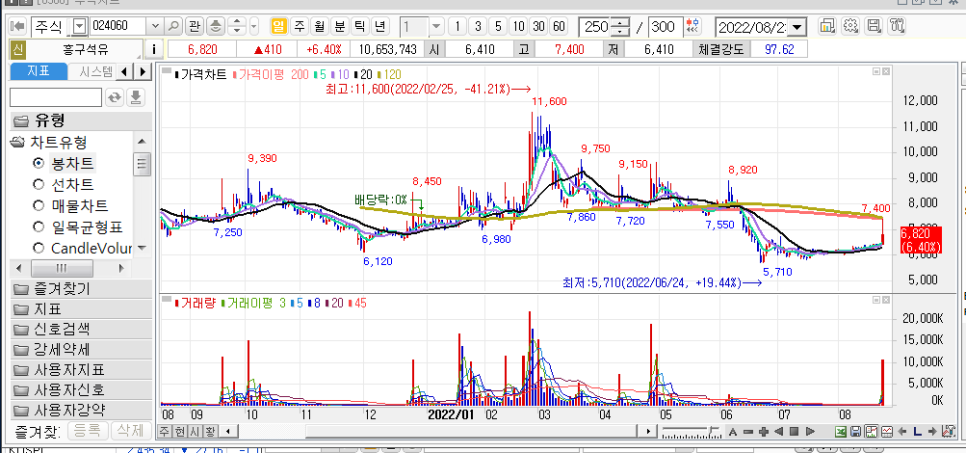Screen dimensions: 966x453
Task: Select the 일 daily period button
Action: (280, 27)
